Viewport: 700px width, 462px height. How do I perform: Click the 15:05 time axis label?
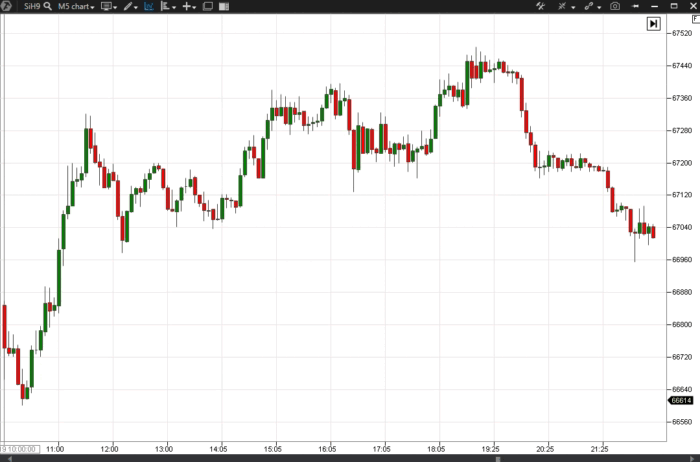[273, 449]
